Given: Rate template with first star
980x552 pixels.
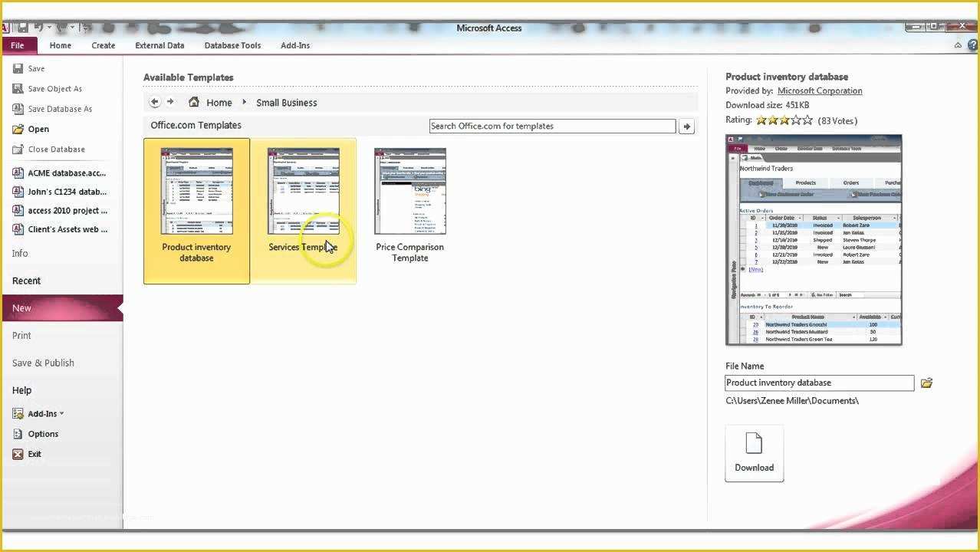Looking at the screenshot, I should (761, 120).
